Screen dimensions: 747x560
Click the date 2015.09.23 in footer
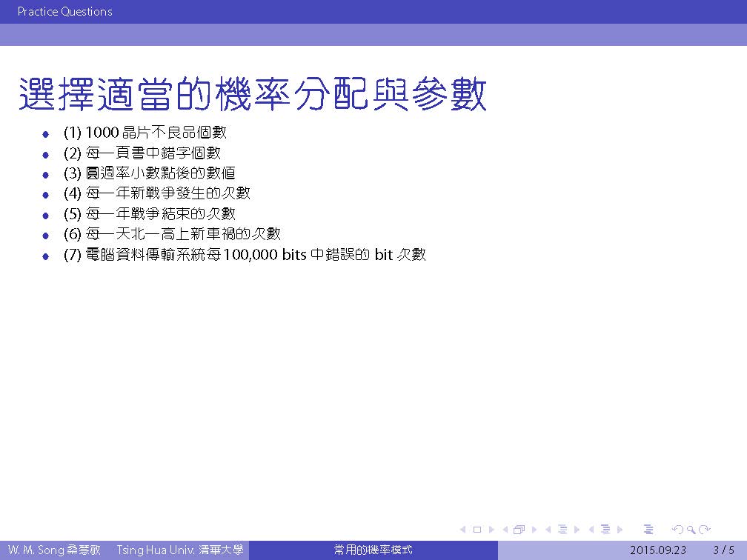(x=658, y=550)
